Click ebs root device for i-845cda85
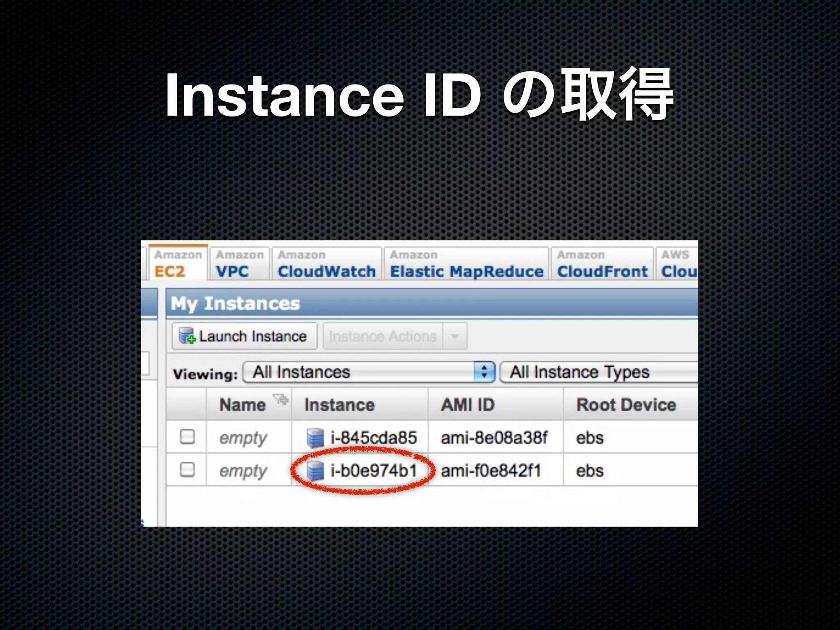Viewport: 840px width, 630px height. click(590, 438)
